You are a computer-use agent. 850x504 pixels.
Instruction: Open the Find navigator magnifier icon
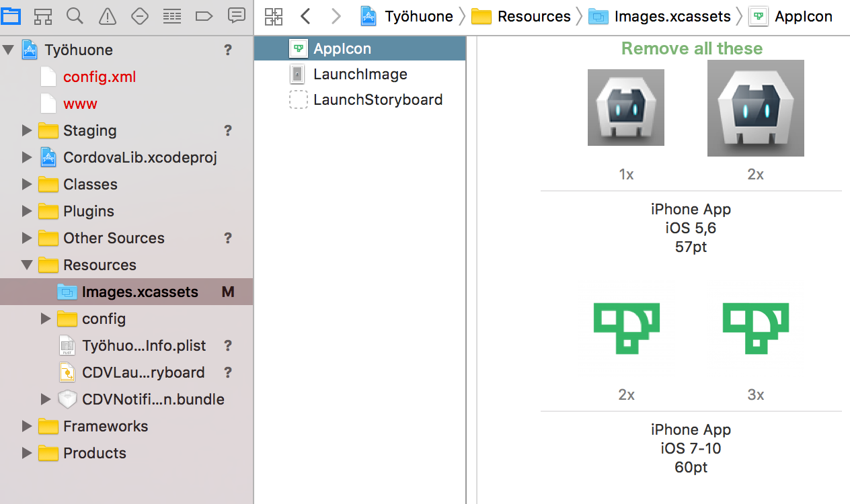75,16
